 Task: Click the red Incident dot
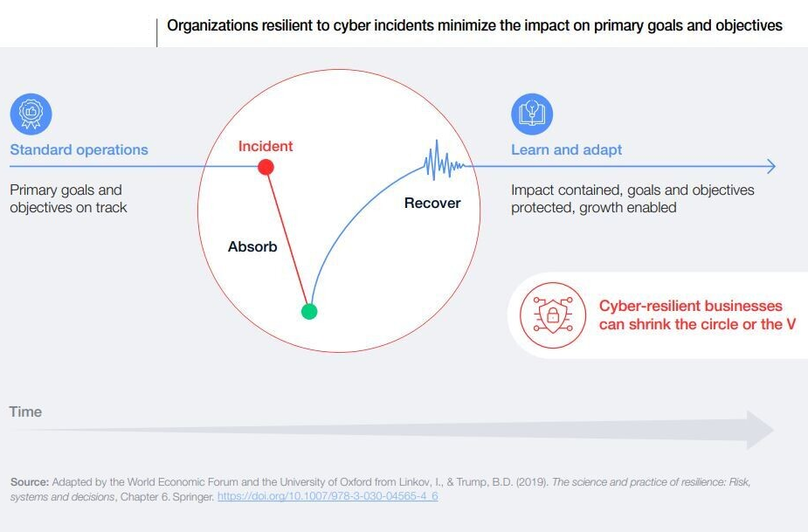(266, 167)
